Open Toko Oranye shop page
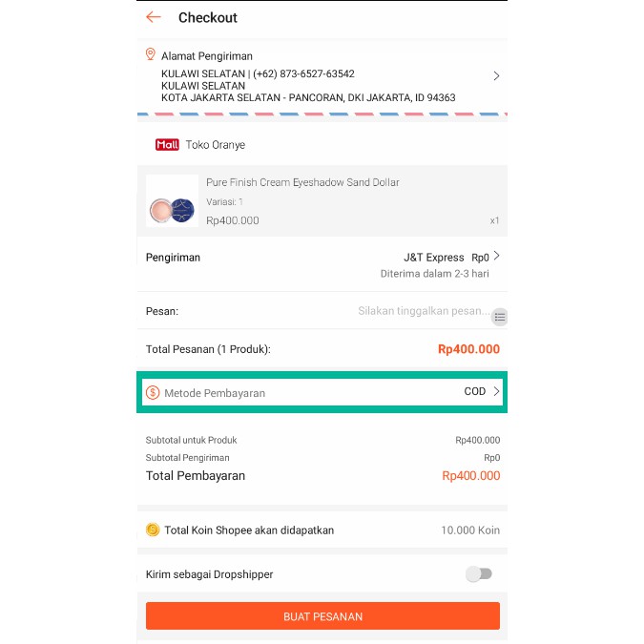Screen dimensions: 644x644 216,145
